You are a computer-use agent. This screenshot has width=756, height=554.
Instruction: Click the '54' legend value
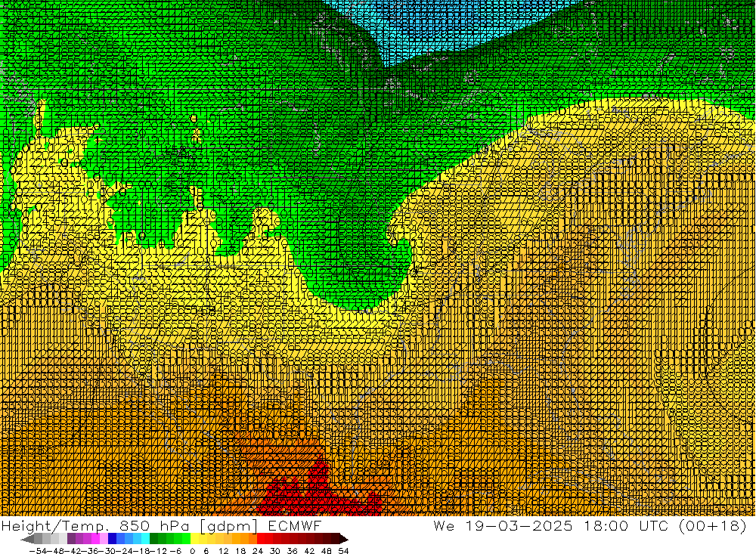point(343,551)
